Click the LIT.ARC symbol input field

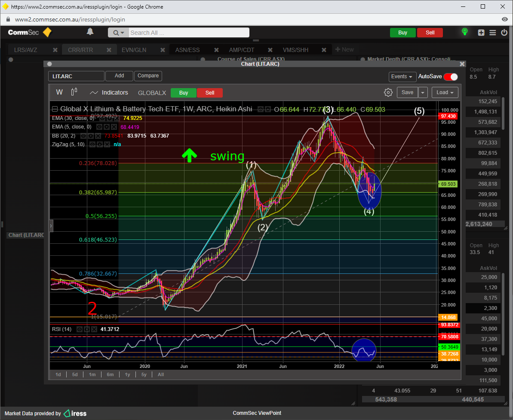pyautogui.click(x=76, y=76)
